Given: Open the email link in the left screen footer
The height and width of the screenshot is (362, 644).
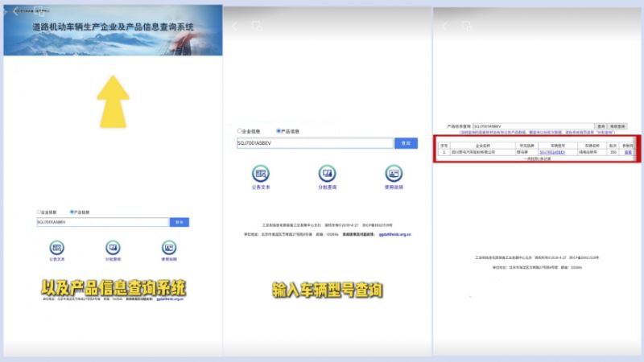Looking at the screenshot, I should click(170, 299).
